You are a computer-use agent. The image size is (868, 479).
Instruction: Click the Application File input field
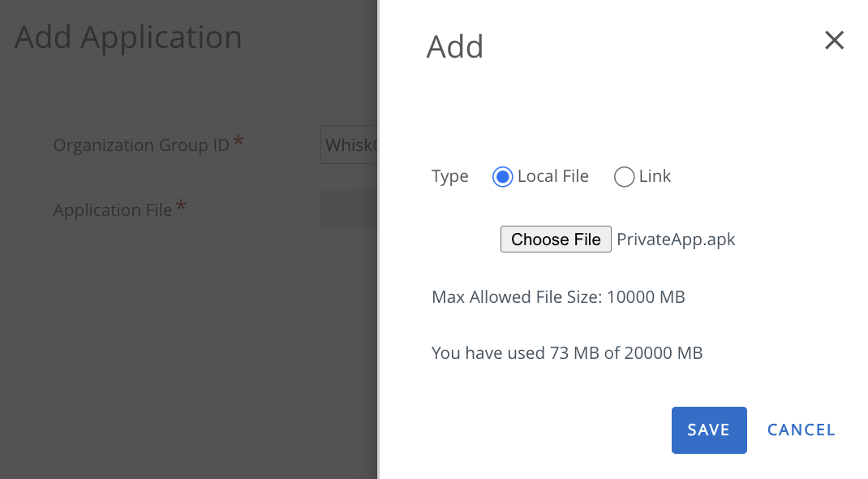349,209
